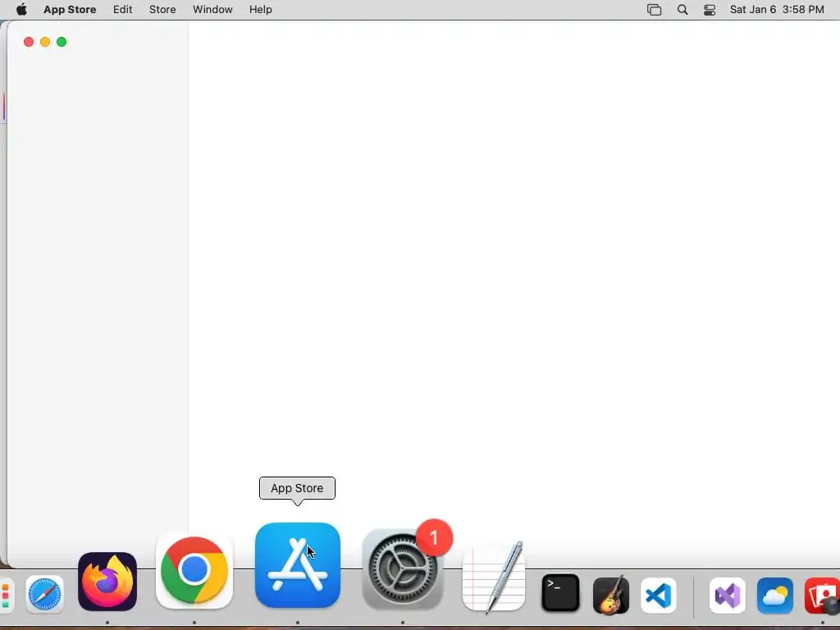
Task: Open Terminal from the Dock
Action: [x=560, y=593]
